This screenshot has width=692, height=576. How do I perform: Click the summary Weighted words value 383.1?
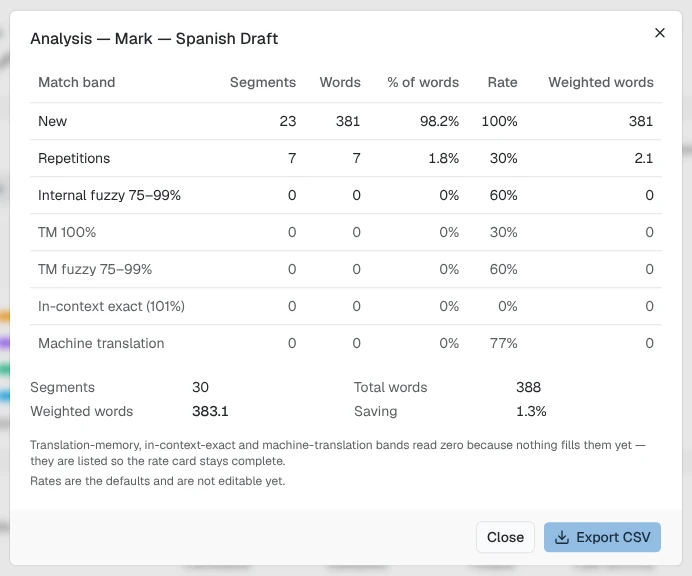pyautogui.click(x=211, y=411)
